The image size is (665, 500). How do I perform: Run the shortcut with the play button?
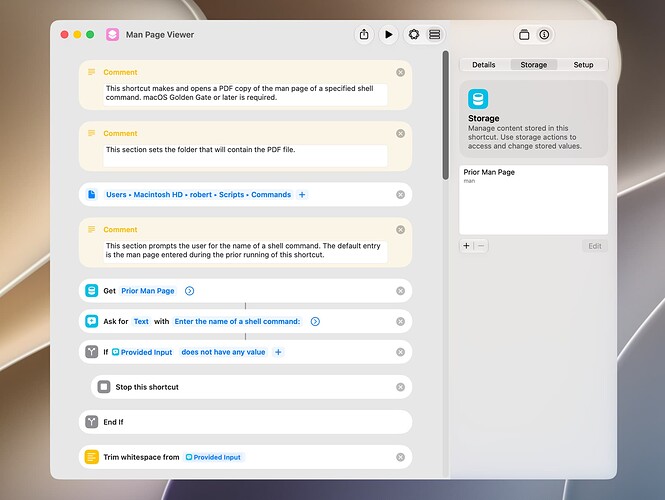[388, 34]
